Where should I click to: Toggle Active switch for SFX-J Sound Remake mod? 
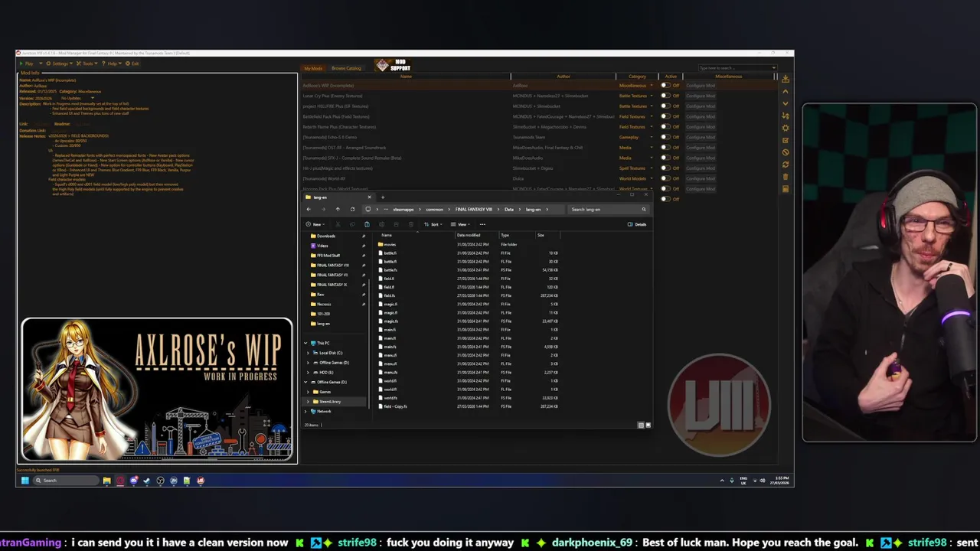[x=666, y=158]
